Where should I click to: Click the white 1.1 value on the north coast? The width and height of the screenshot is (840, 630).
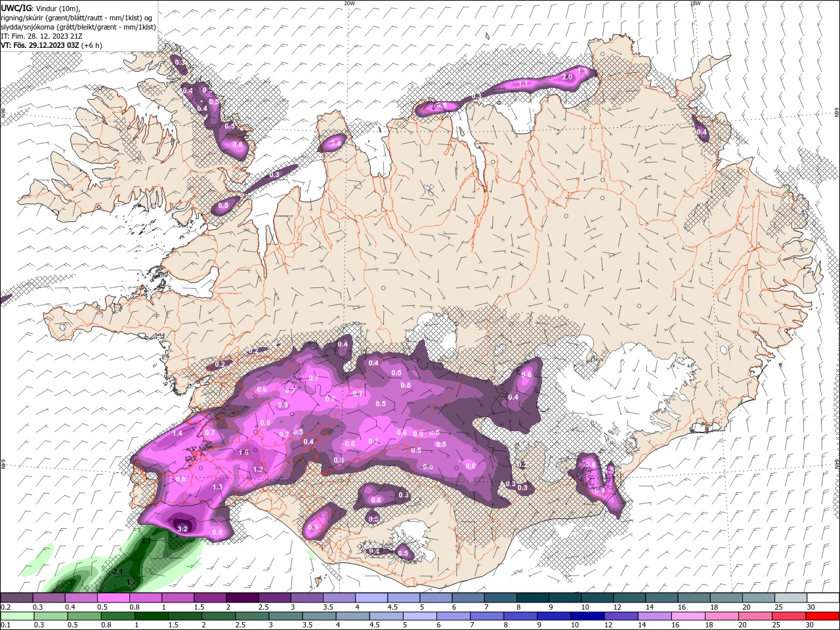click(x=523, y=84)
